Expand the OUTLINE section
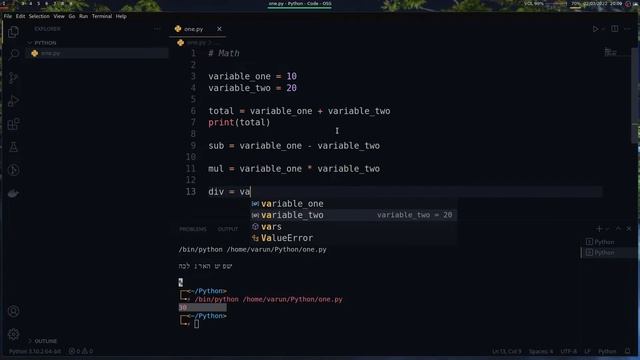Viewport: 640px width, 360px height. pos(42,341)
